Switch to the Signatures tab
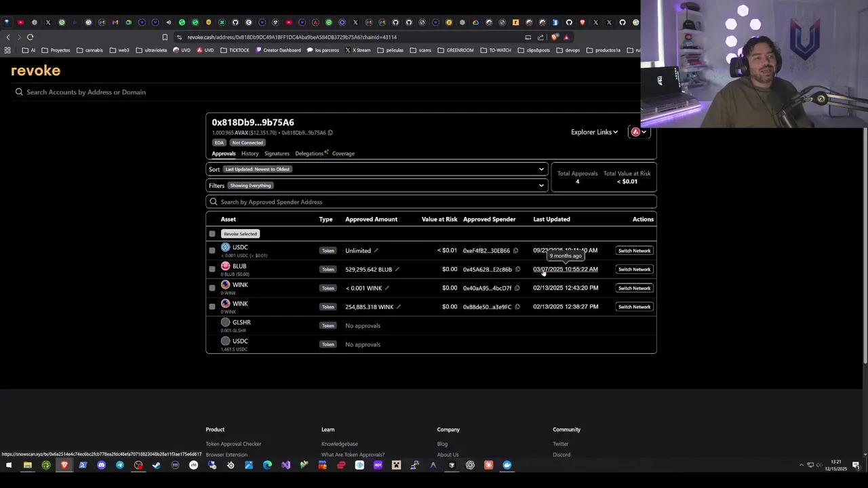 click(x=277, y=154)
